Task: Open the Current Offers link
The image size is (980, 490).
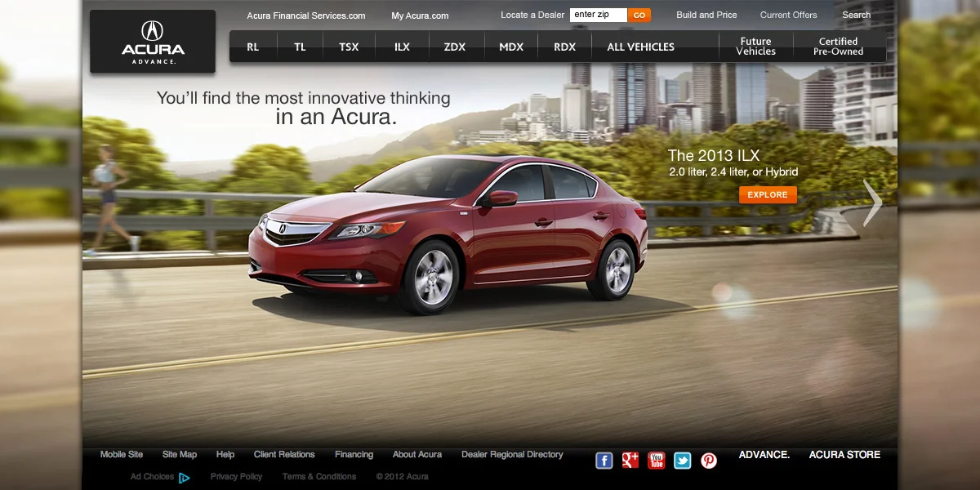Action: [788, 15]
